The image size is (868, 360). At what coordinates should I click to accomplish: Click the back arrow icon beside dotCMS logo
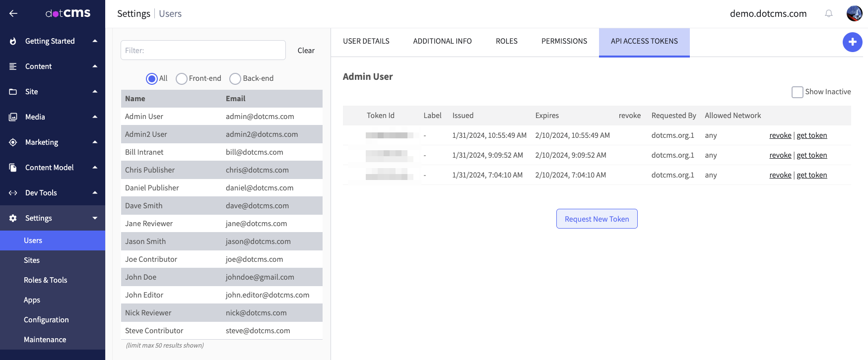[x=13, y=13]
